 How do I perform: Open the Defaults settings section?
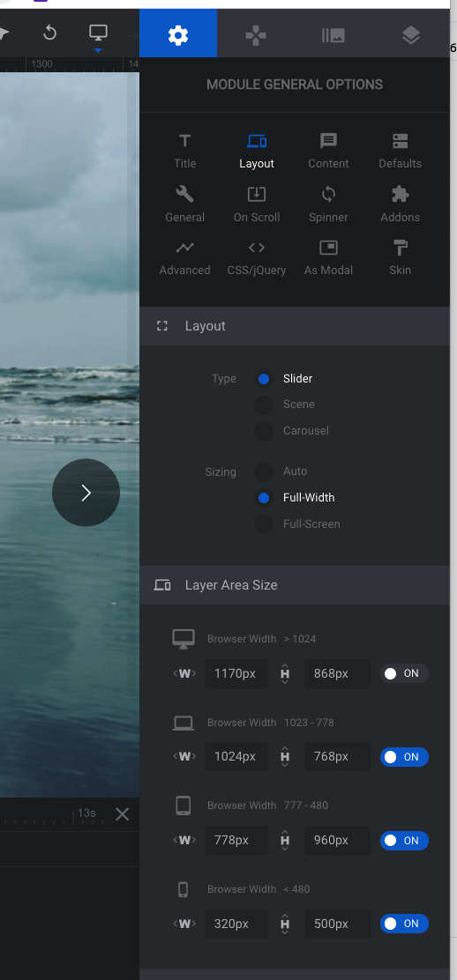tap(400, 151)
